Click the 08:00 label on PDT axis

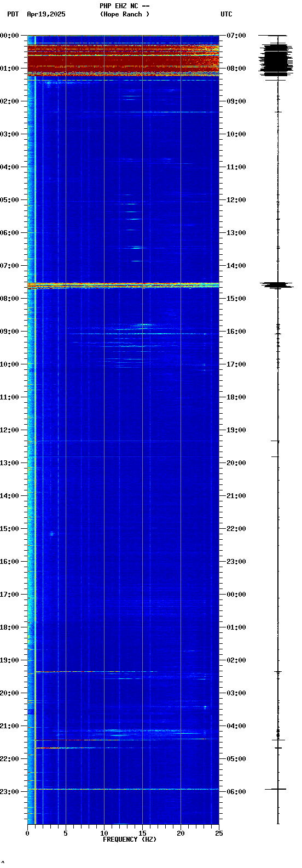(10, 299)
